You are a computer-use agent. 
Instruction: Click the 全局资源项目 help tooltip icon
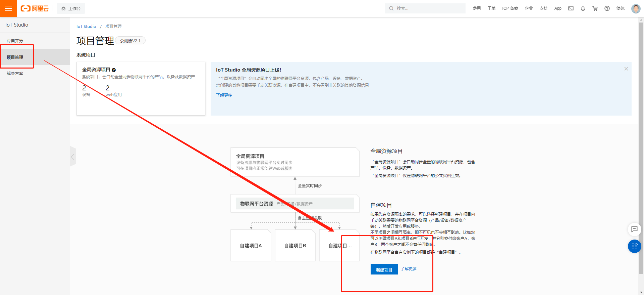pyautogui.click(x=114, y=70)
